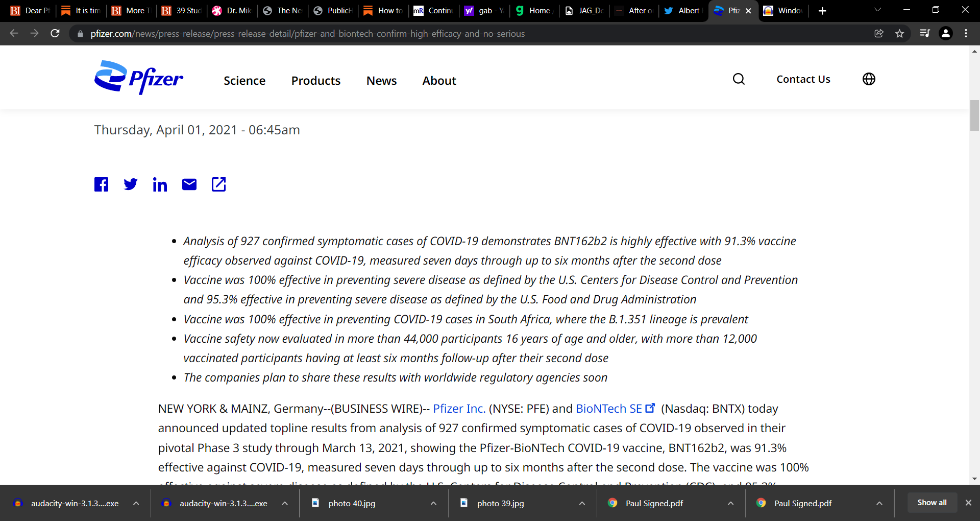This screenshot has width=980, height=521.
Task: Switch to the gab tab
Action: pos(485,11)
